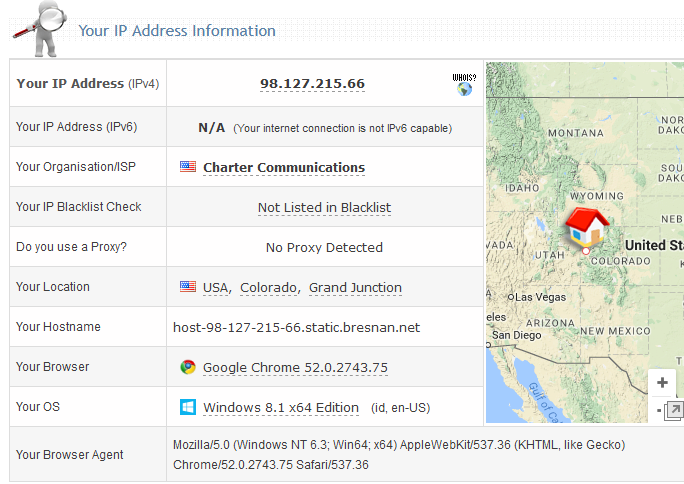Click the NEW MEXICO label on the map

tap(615, 331)
